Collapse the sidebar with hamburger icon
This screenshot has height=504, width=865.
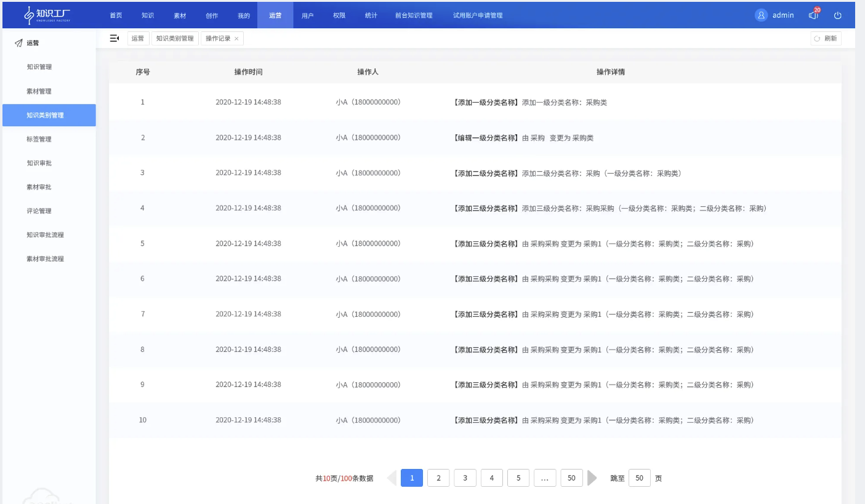click(114, 38)
